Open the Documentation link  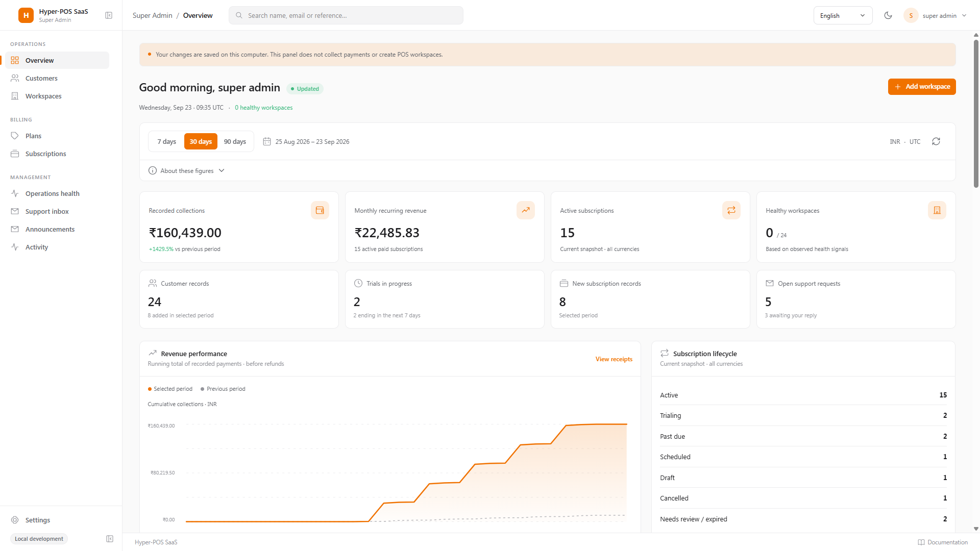tap(943, 542)
